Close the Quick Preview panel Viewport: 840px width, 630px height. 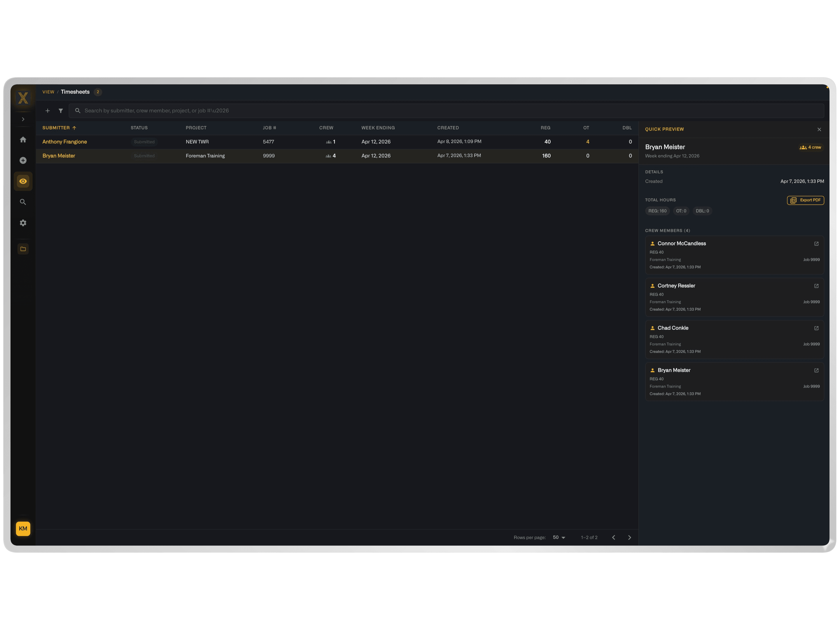tap(819, 129)
